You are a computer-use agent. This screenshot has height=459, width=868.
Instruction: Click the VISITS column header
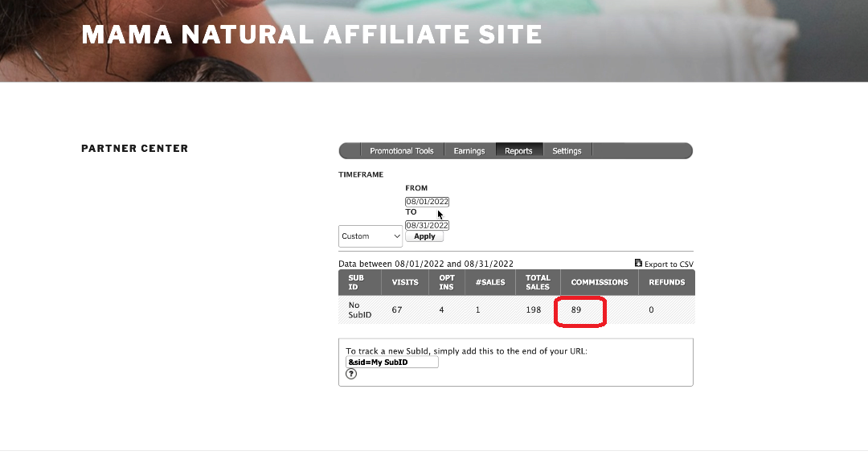pyautogui.click(x=405, y=282)
